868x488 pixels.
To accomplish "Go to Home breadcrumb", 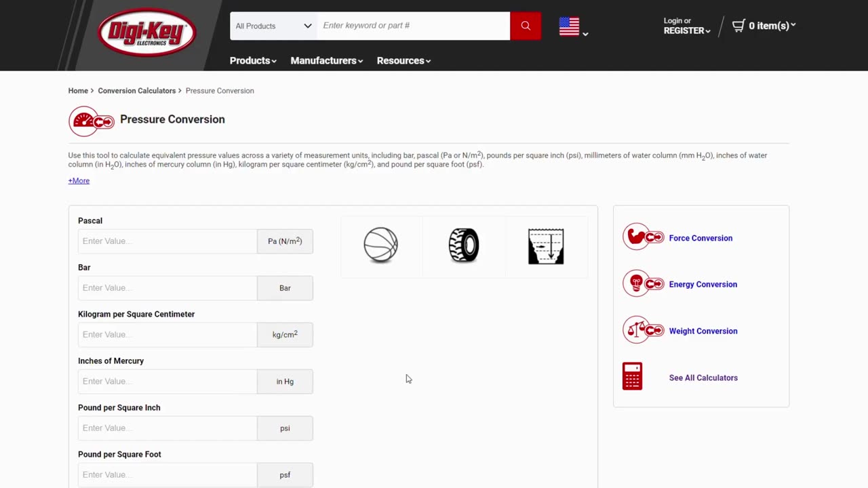I will [x=78, y=91].
